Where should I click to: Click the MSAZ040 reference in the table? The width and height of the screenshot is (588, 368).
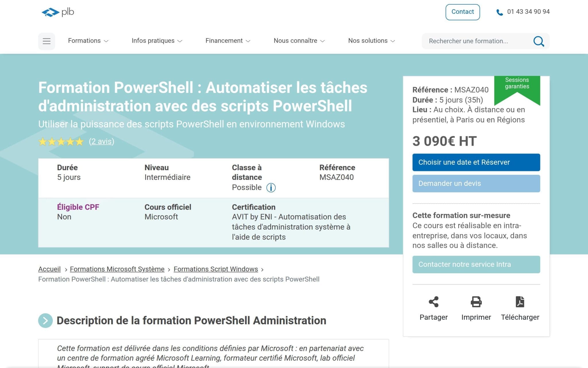[x=336, y=177]
